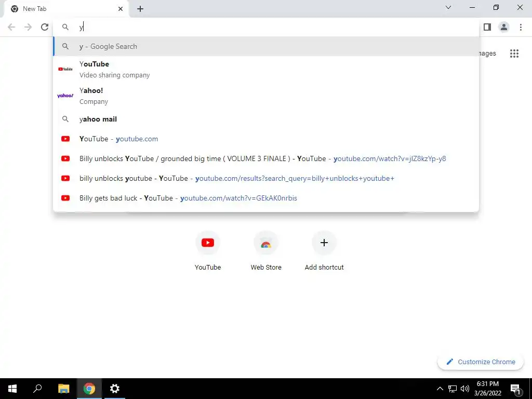Viewport: 532px width, 399px height.
Task: Click the magnifier icon beside 'y - Google Search'
Action: pos(65,46)
